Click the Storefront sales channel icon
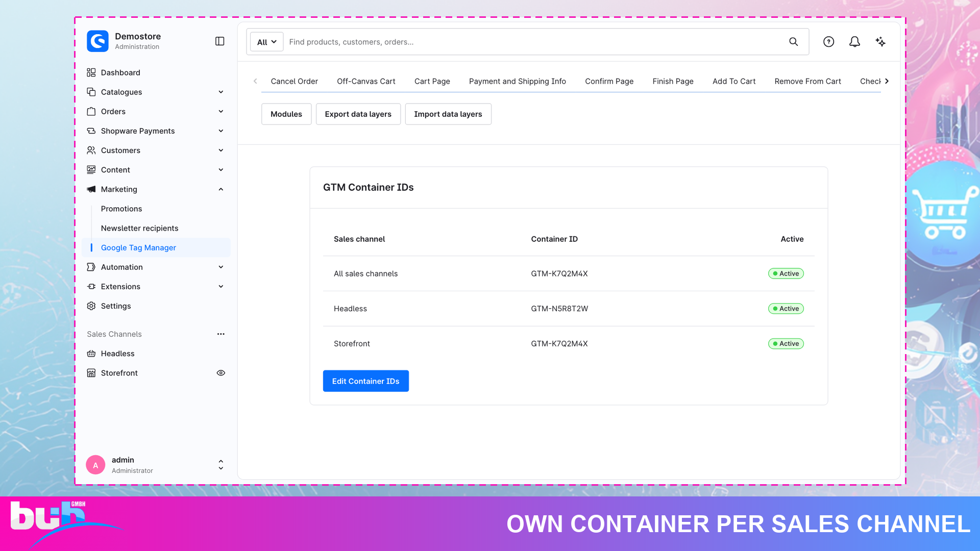 (91, 373)
